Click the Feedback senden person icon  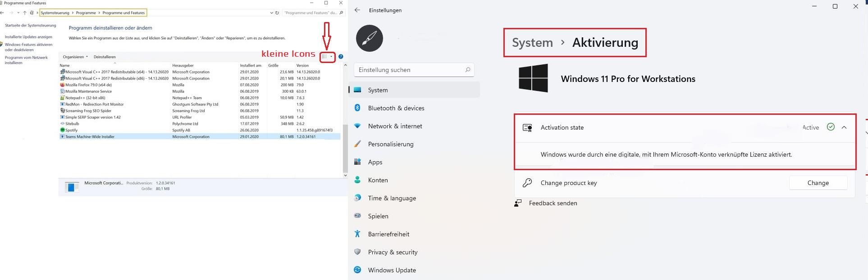[x=518, y=203]
